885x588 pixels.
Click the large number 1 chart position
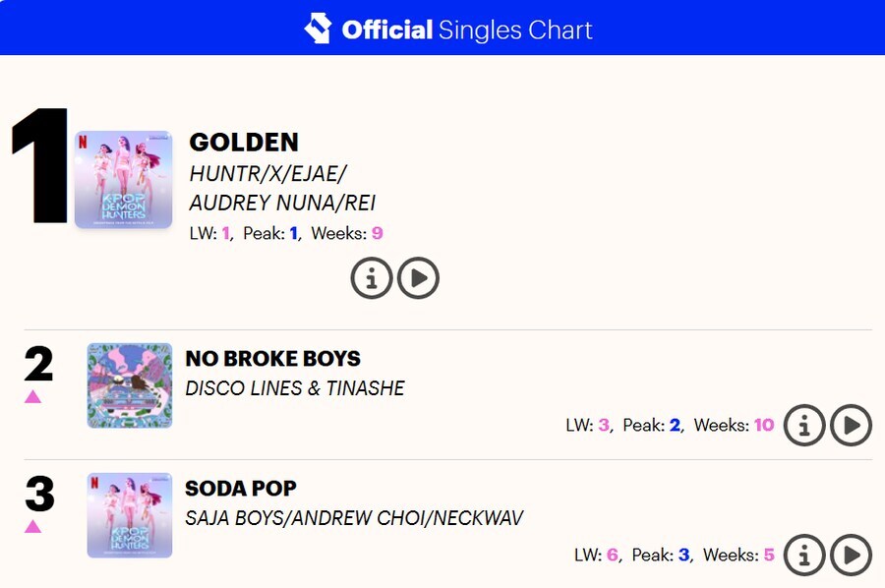[40, 165]
